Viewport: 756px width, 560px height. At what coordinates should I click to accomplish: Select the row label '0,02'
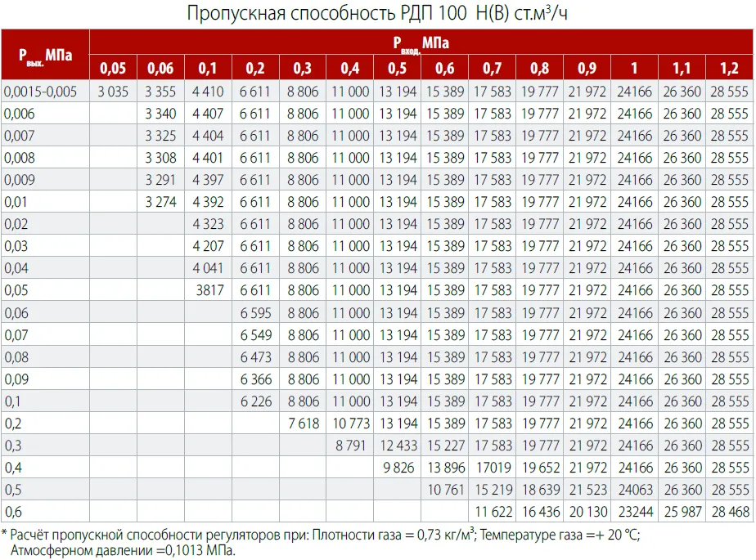(16, 224)
